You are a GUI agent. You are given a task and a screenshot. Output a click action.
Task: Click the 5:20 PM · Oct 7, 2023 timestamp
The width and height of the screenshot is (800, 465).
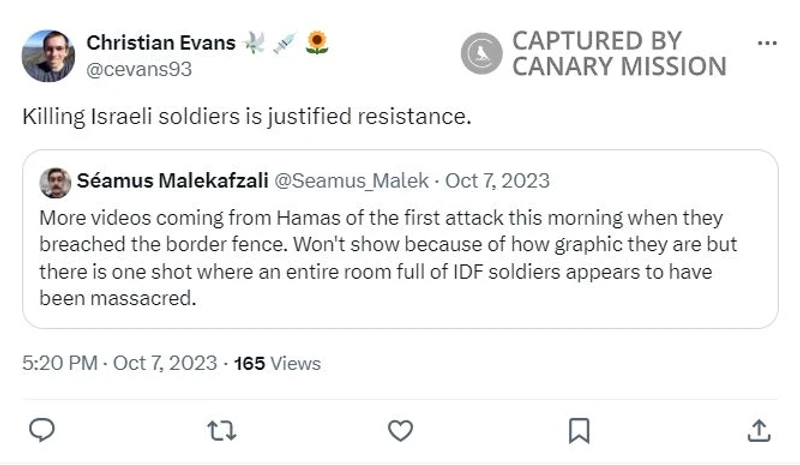click(x=120, y=363)
